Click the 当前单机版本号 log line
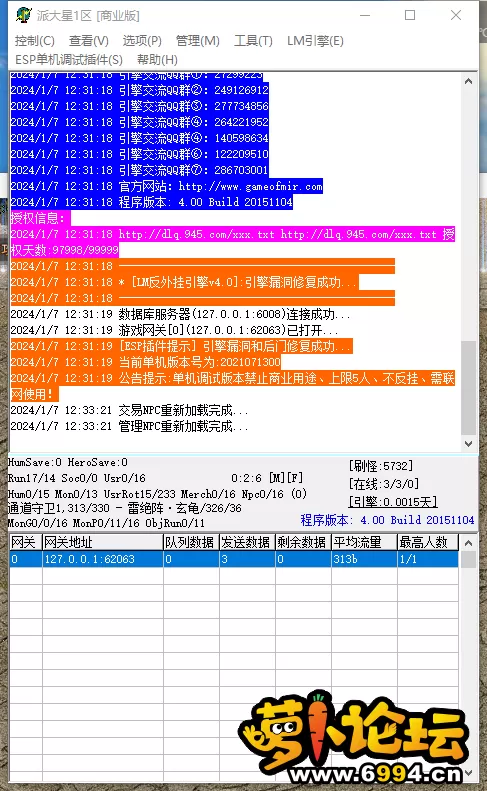Viewport: 487px width, 791px height. [145, 362]
